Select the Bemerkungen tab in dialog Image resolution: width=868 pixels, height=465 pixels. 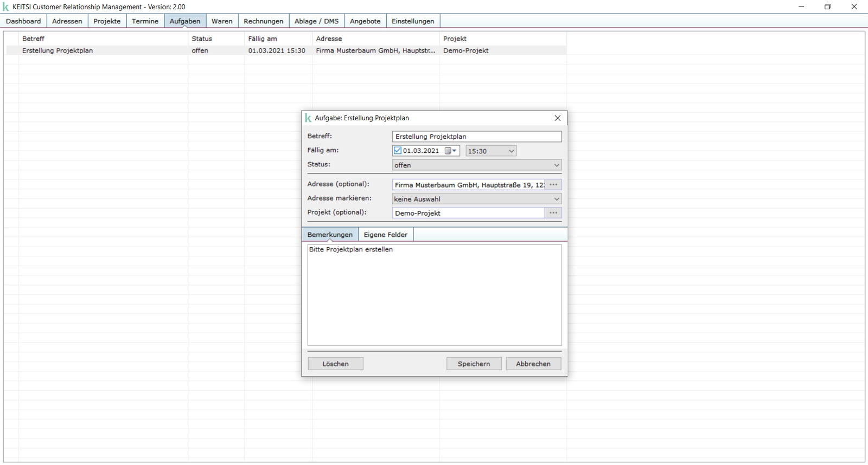(x=330, y=235)
